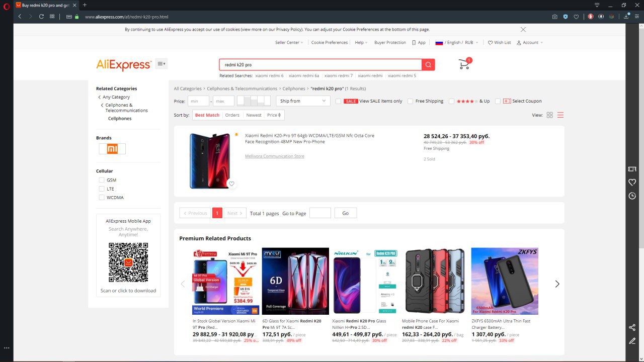
Task: Check the LTE cellular filter
Action: [x=102, y=189]
